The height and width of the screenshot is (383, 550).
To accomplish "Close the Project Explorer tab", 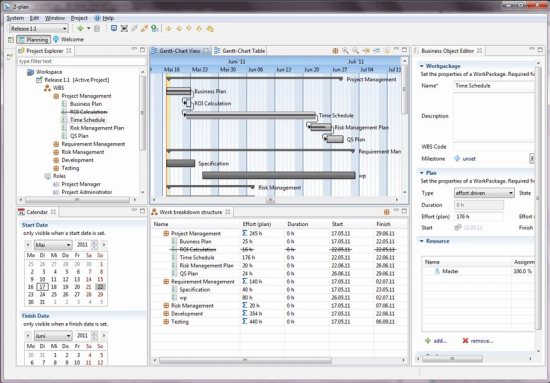I will (69, 51).
